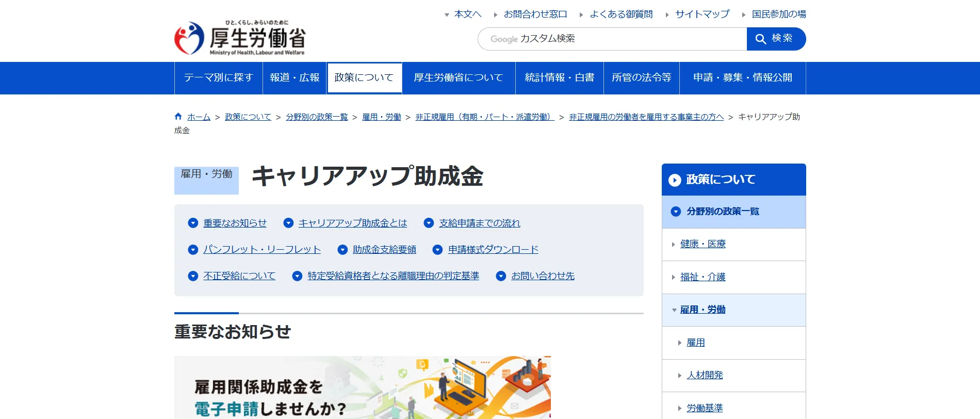The width and height of the screenshot is (980, 419).
Task: Click the 検索 search button
Action: [776, 39]
